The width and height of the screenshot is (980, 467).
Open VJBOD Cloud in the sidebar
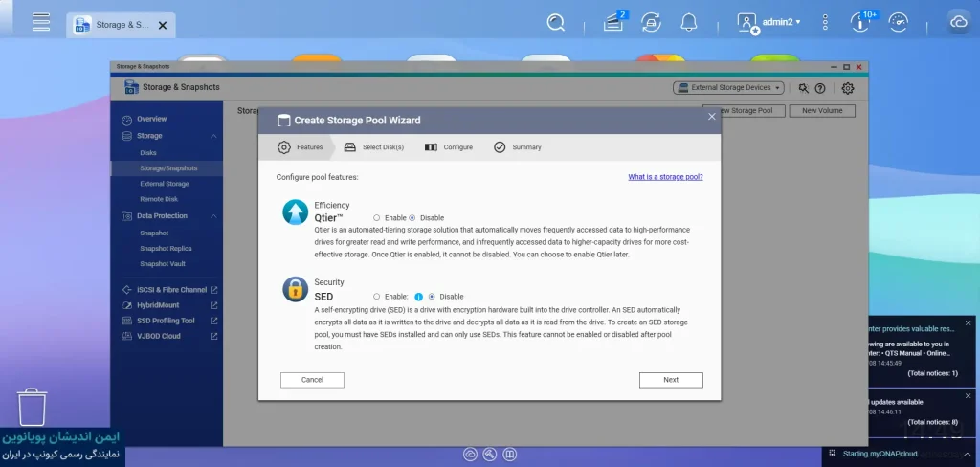[x=159, y=336]
